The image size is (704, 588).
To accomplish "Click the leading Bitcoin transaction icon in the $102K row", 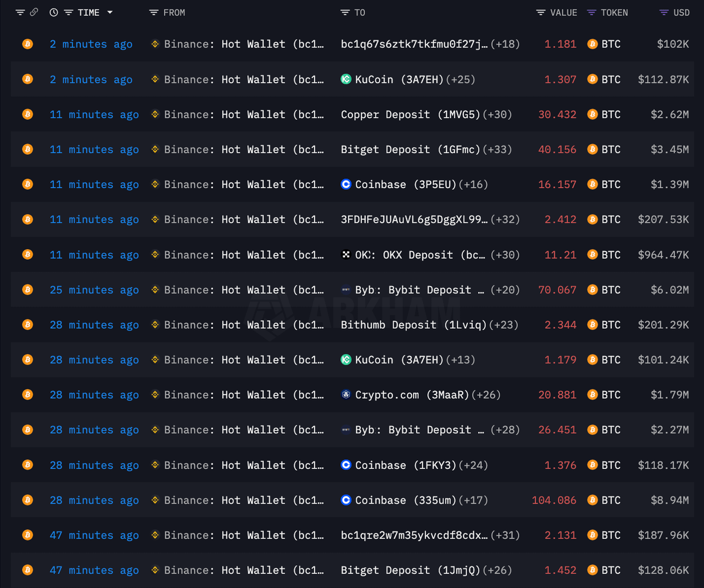I will pyautogui.click(x=27, y=44).
